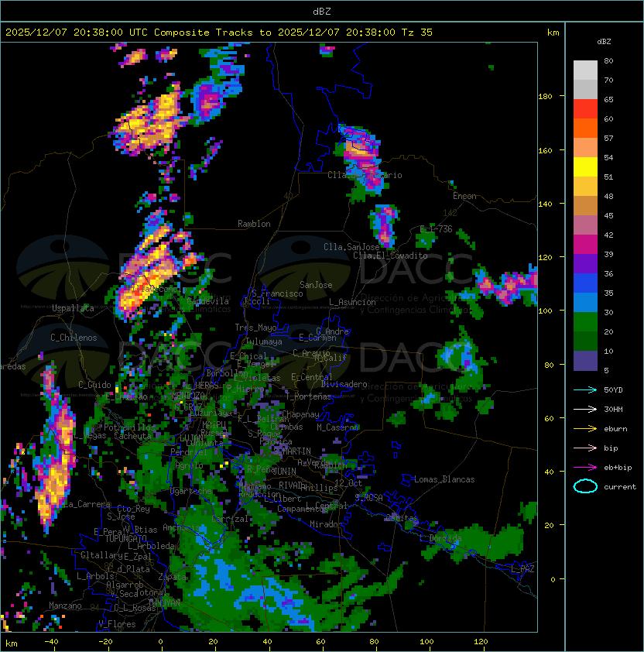Viewport: 644px width, 652px height.
Task: Select the yellow 54-51 dBZ legend swatch
Action: click(x=585, y=167)
